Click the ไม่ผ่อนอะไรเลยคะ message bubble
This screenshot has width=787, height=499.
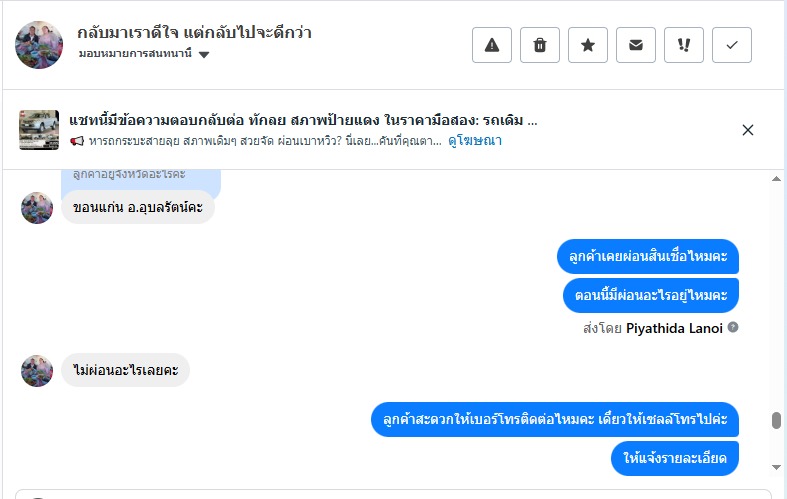click(126, 370)
